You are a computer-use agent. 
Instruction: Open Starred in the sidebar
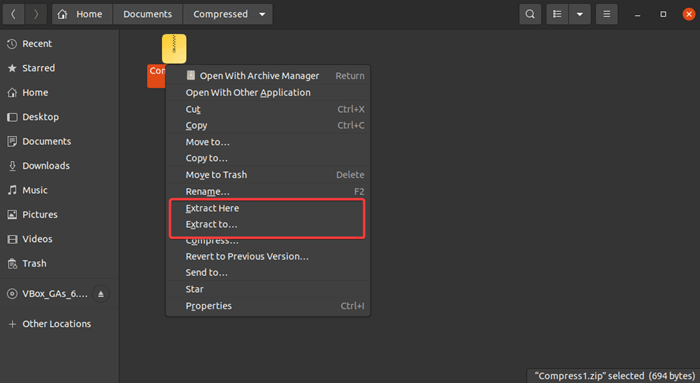(x=59, y=68)
